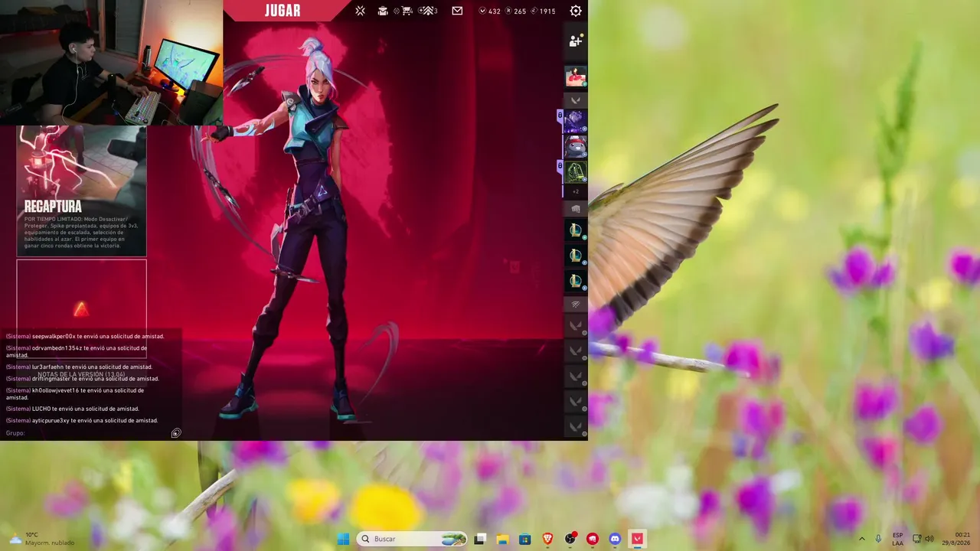Viewport: 980px width, 551px height.
Task: Open the store shopping cart icon
Action: click(407, 11)
